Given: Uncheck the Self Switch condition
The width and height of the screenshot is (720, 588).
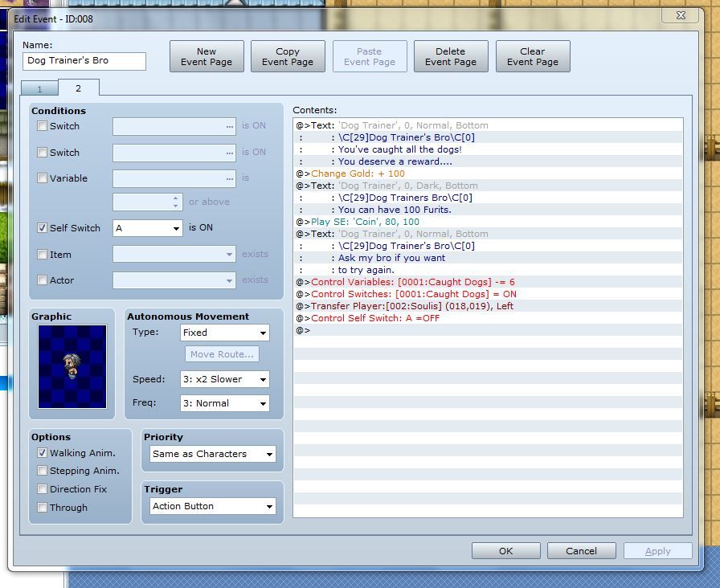Looking at the screenshot, I should tap(43, 228).
